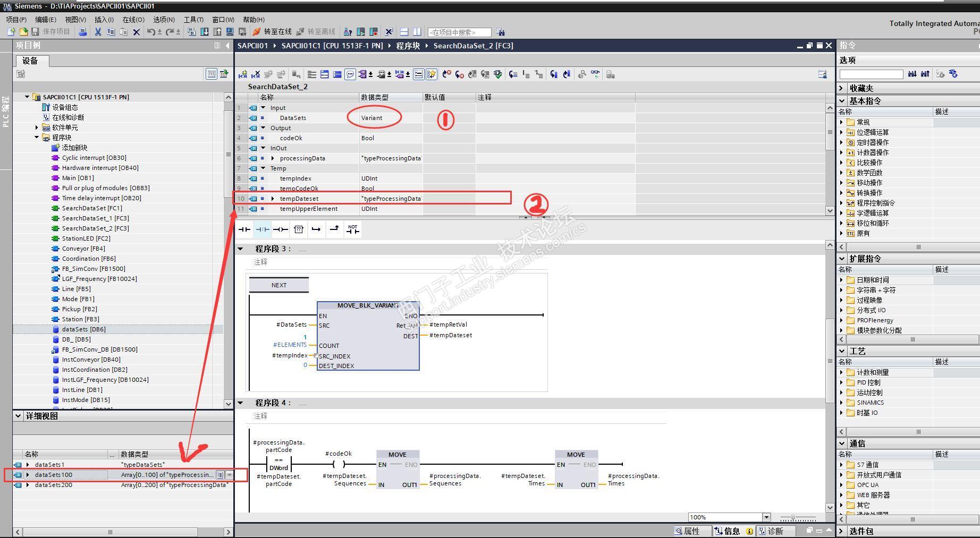
Task: Click the open branch arrow icon
Action: tap(316, 229)
